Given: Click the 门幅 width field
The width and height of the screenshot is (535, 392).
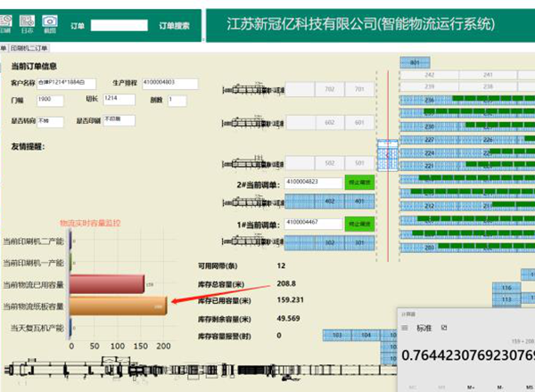Looking at the screenshot, I should 49,101.
